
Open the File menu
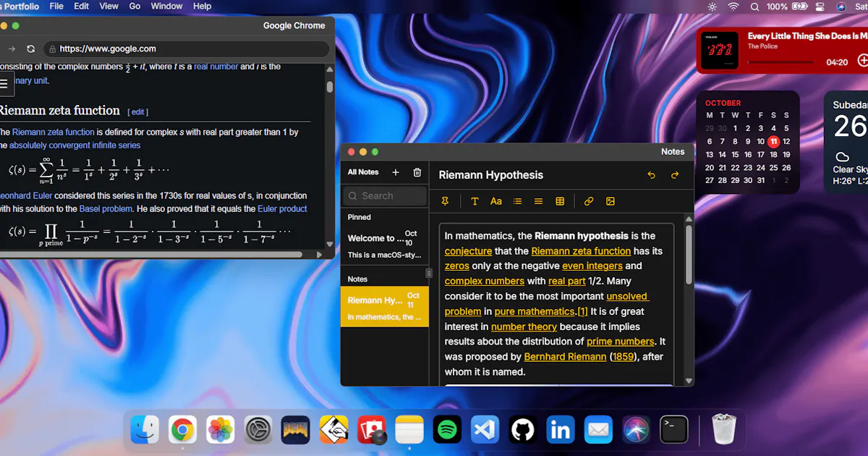pyautogui.click(x=56, y=6)
